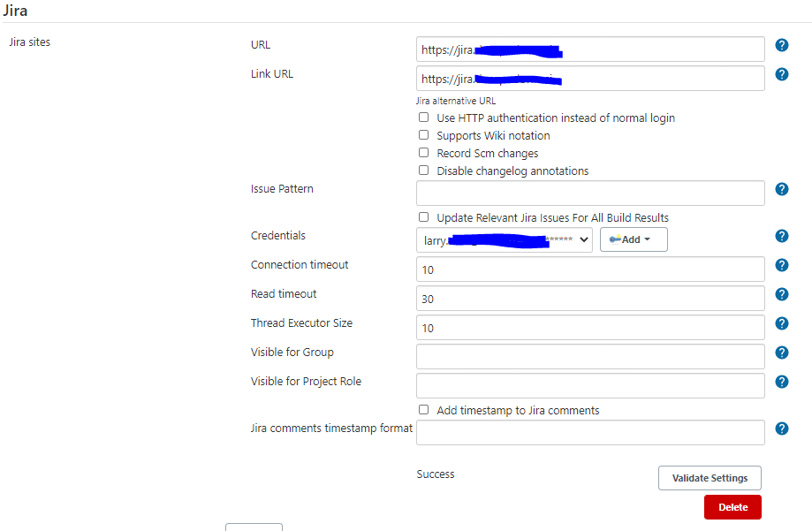Show help for Issue Pattern
This screenshot has width=812, height=531.
pos(781,189)
